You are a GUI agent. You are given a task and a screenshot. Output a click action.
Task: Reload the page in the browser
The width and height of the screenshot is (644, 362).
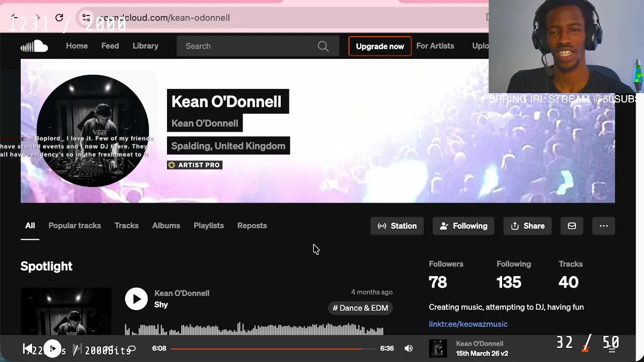[x=59, y=18]
